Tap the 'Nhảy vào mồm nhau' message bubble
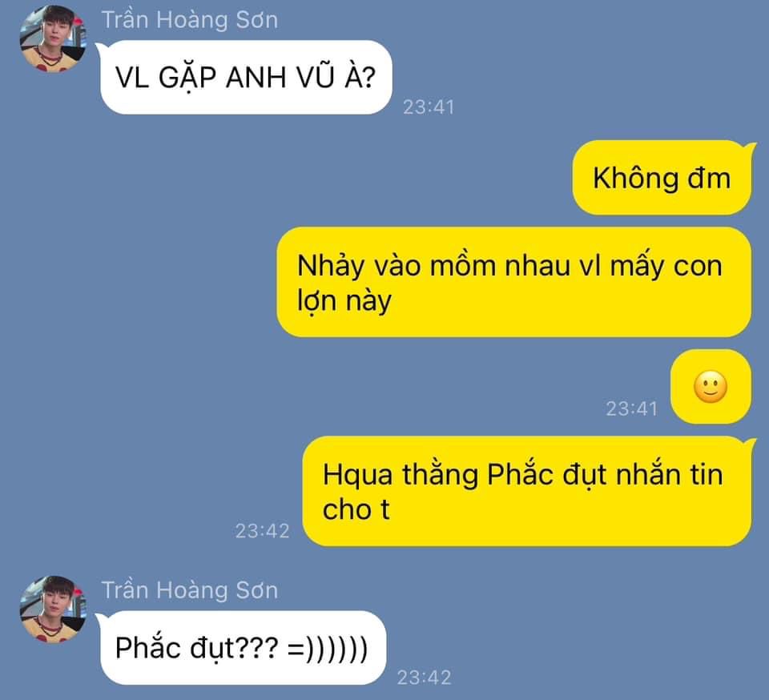 513,282
